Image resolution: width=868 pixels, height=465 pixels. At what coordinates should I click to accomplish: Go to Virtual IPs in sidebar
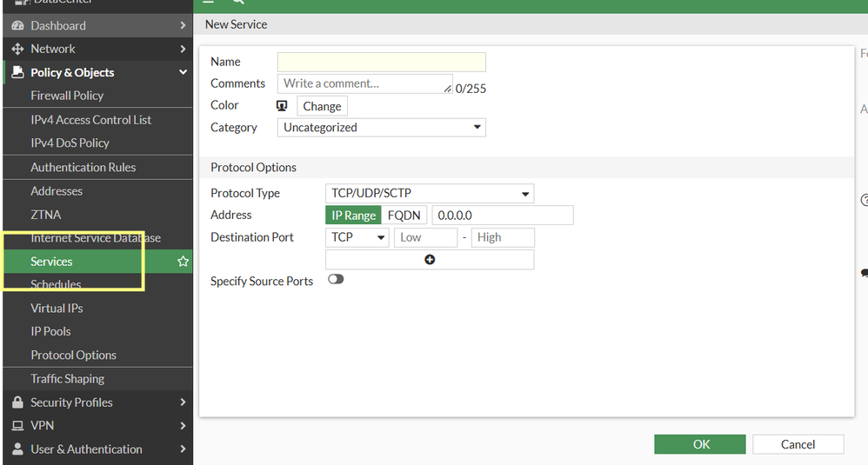(57, 309)
